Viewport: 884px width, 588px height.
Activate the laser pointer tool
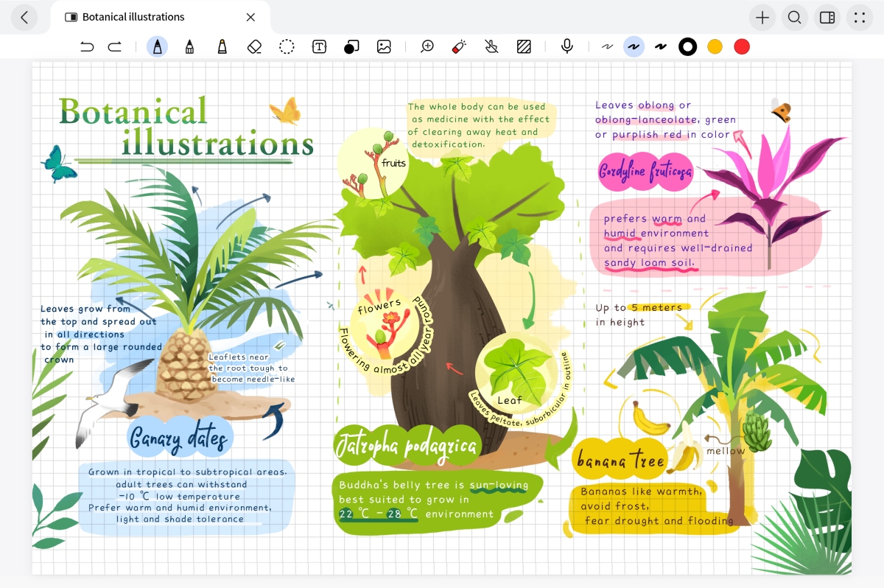tap(459, 47)
